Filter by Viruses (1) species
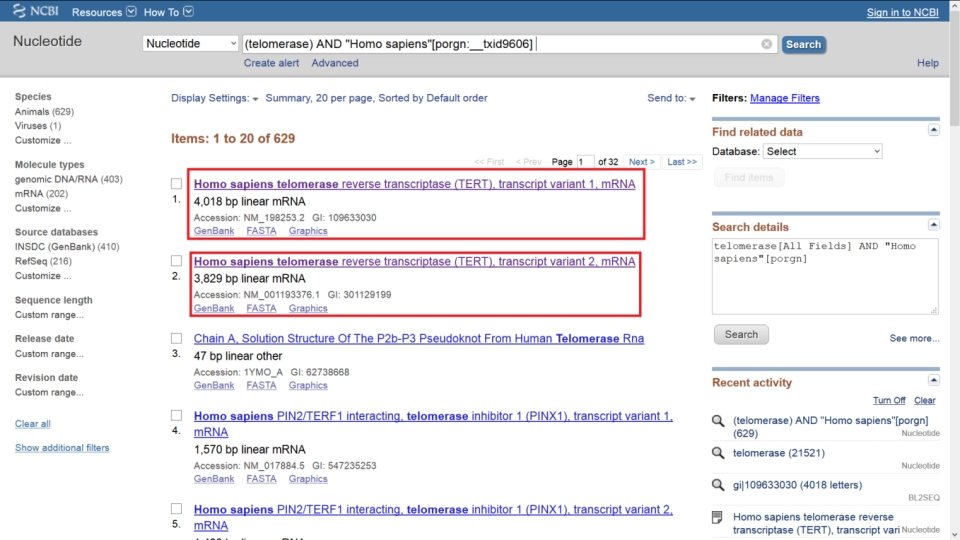The image size is (960, 540). 38,126
